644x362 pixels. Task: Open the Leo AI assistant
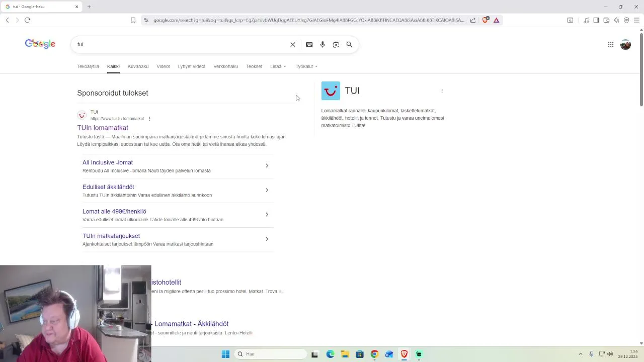616,20
